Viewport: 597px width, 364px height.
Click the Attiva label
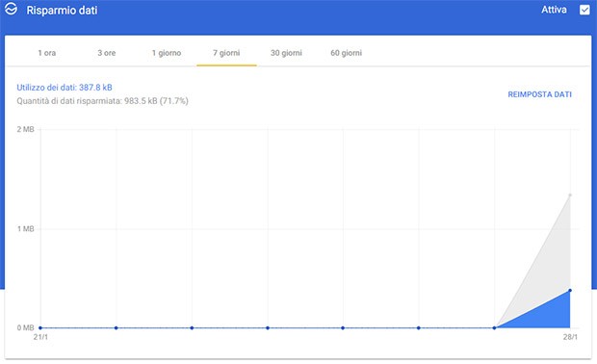coord(554,10)
